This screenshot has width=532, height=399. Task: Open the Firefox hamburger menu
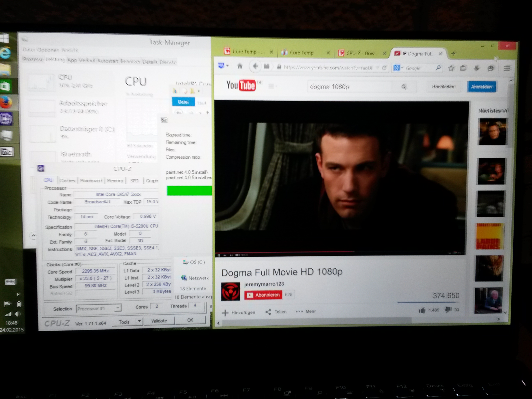(507, 69)
